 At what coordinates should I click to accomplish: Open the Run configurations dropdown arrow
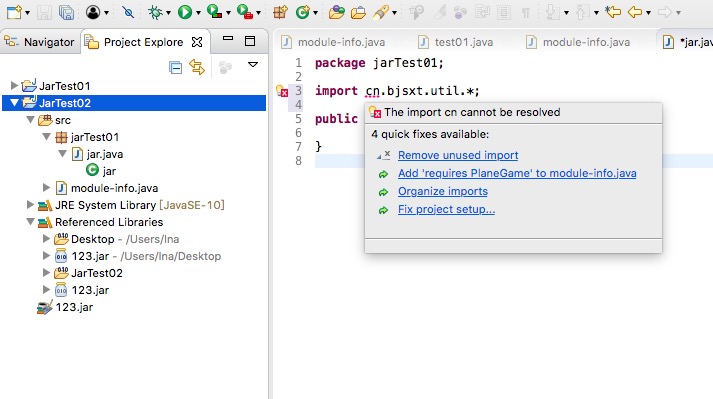click(198, 13)
